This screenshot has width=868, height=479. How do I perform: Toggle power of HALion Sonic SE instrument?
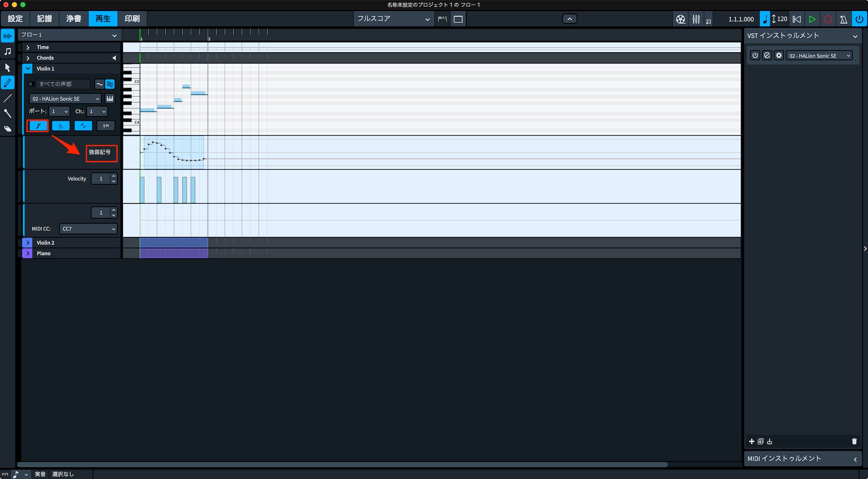coord(755,56)
